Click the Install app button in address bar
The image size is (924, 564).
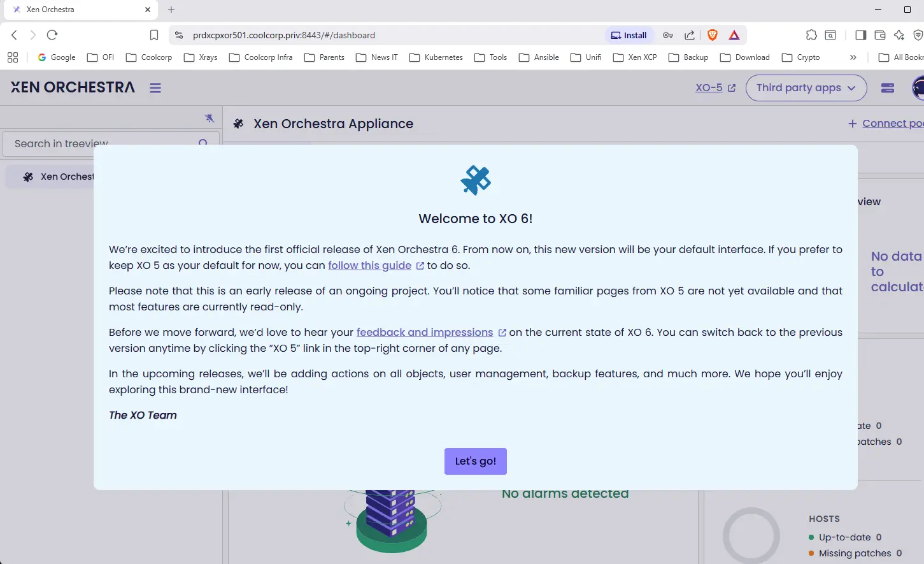click(629, 35)
